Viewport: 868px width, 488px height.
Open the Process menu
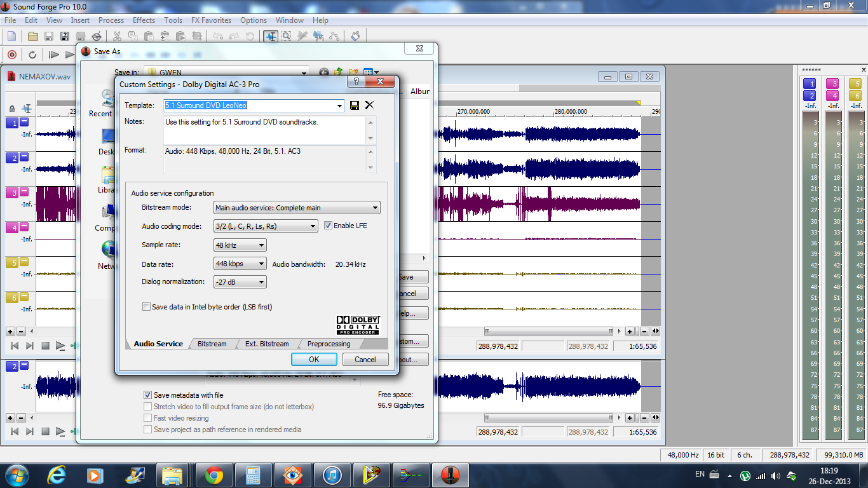[111, 20]
